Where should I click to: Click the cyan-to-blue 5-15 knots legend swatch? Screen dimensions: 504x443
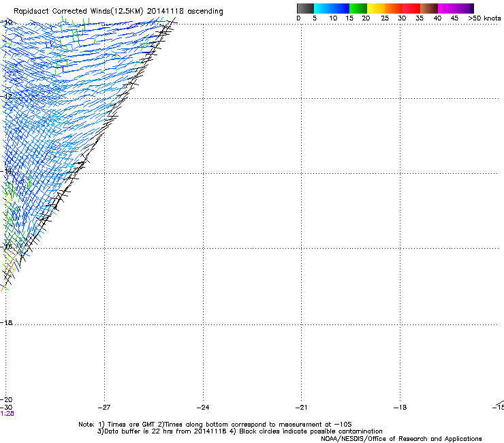pos(332,8)
